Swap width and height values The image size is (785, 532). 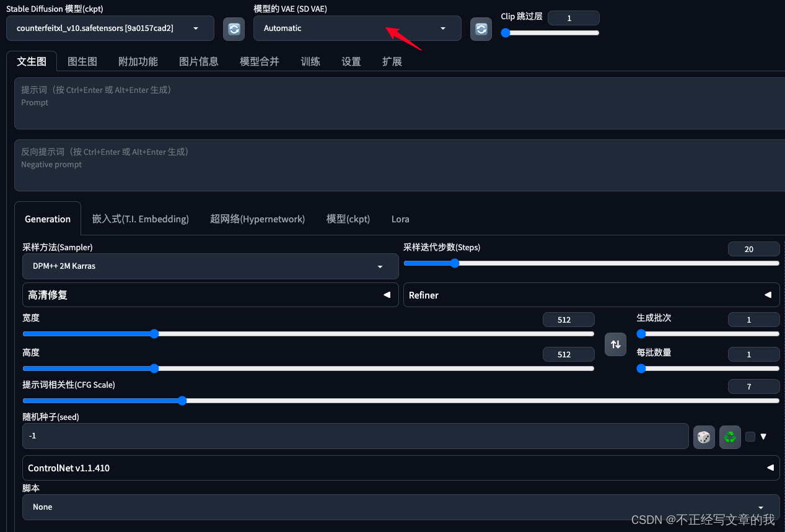(x=615, y=344)
